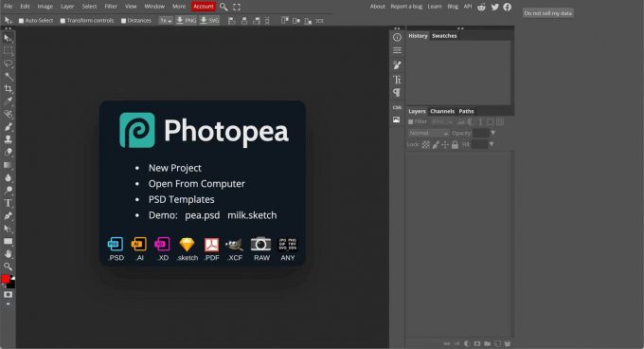This screenshot has height=349, width=644.
Task: Click New Project on the welcome card
Action: coord(175,168)
